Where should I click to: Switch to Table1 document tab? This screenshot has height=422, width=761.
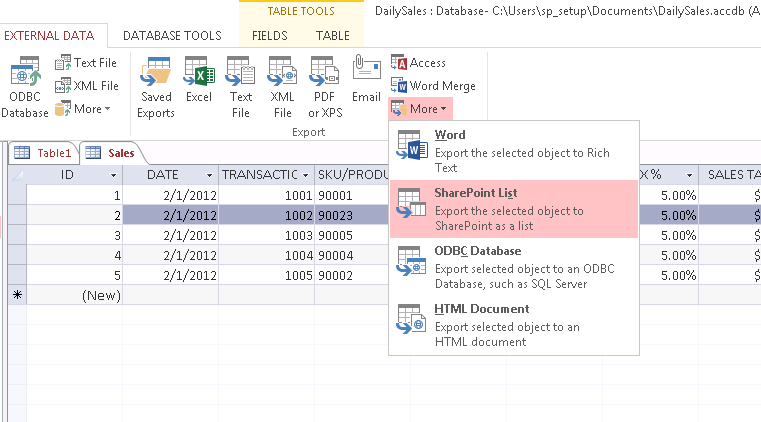click(44, 153)
